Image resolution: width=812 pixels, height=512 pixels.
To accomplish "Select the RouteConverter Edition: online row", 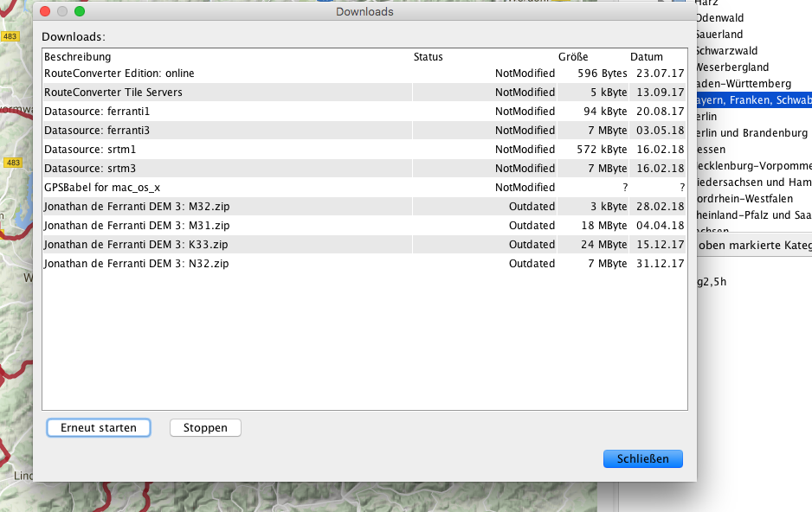I will click(x=119, y=74).
